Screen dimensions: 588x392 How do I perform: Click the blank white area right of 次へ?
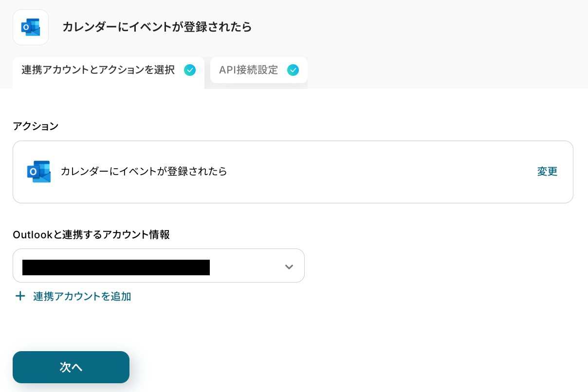point(341,367)
